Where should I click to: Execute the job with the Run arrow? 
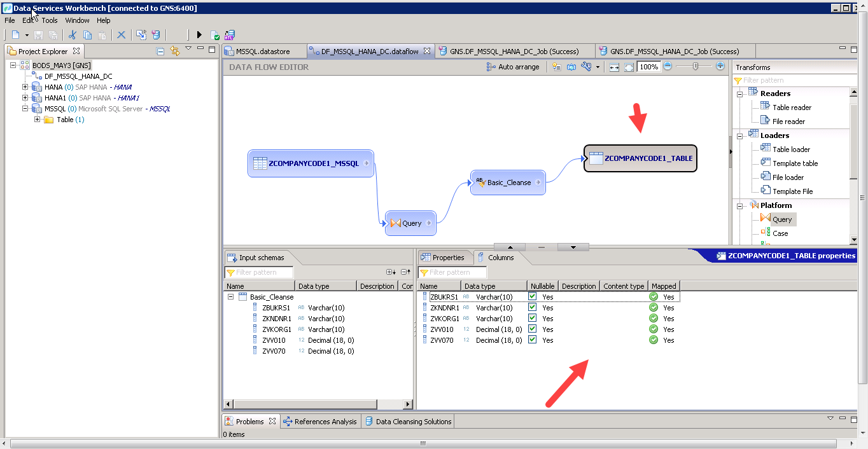[199, 35]
